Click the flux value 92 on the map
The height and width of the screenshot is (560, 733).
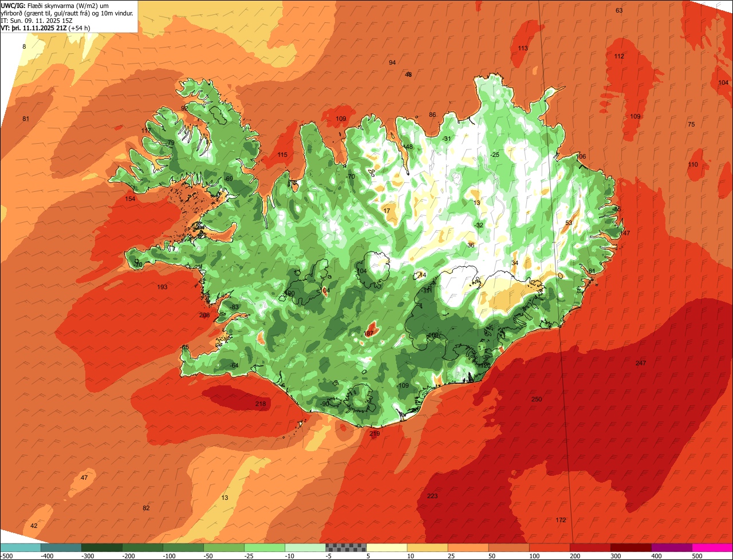coord(184,108)
